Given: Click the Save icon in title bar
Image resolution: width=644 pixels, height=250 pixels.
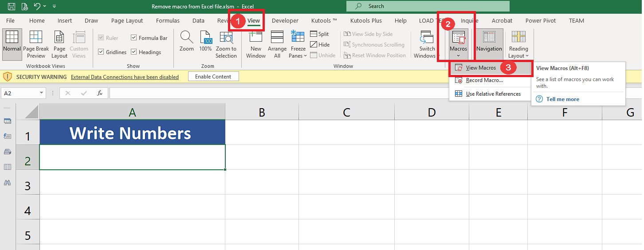Looking at the screenshot, I should click(12, 6).
